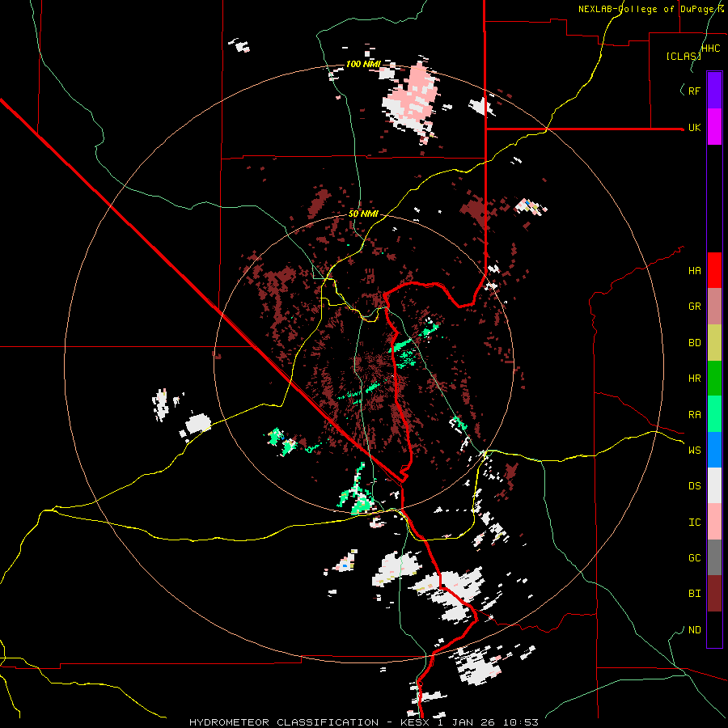Click the dark green HR legend swatch
Image resolution: width=728 pixels, height=728 pixels.
[x=714, y=378]
